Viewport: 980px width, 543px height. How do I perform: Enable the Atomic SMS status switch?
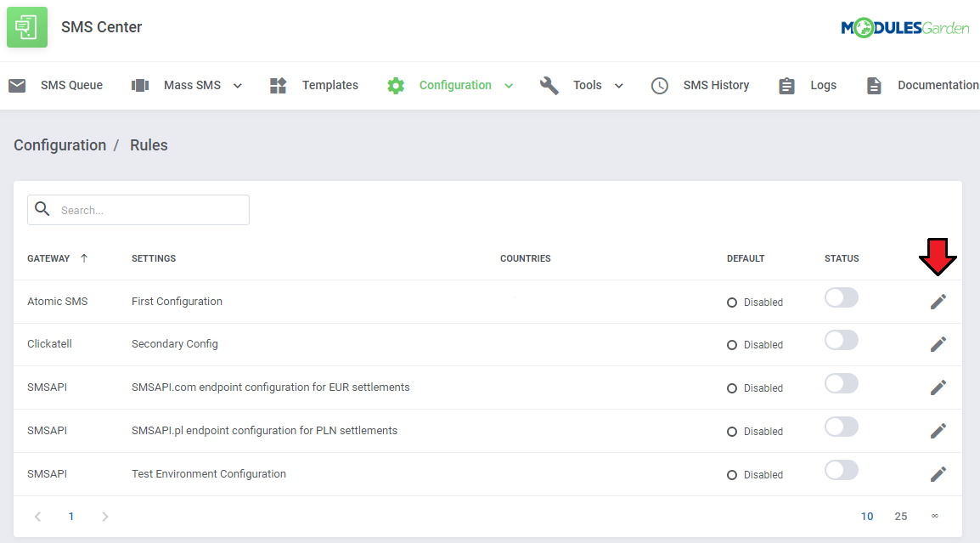[x=842, y=297]
